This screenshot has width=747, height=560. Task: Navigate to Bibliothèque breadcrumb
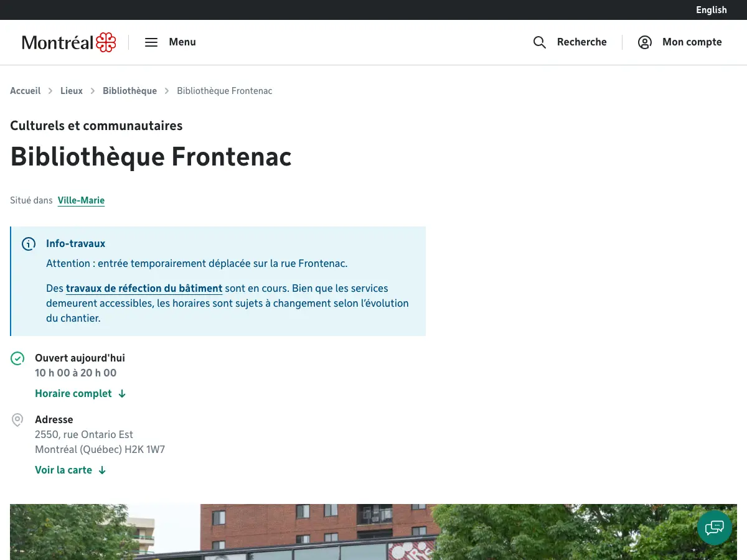coord(129,91)
